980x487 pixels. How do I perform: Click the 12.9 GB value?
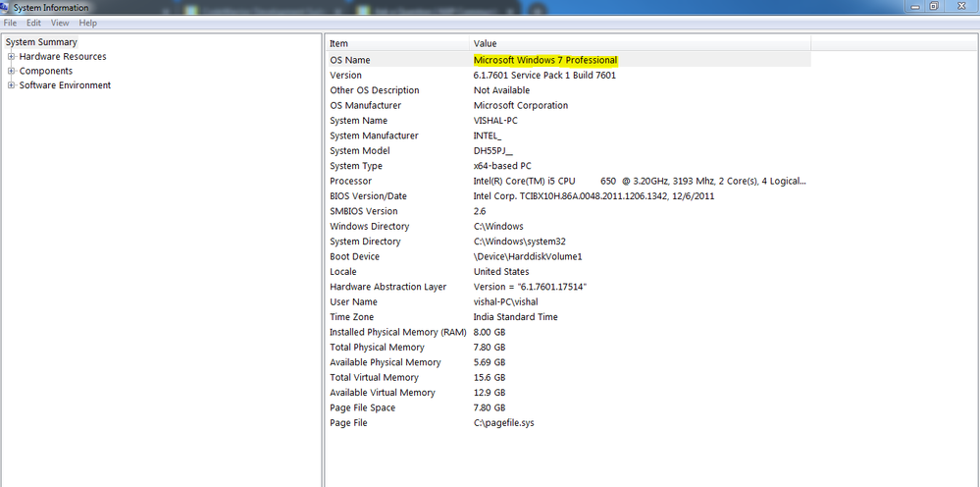[490, 393]
